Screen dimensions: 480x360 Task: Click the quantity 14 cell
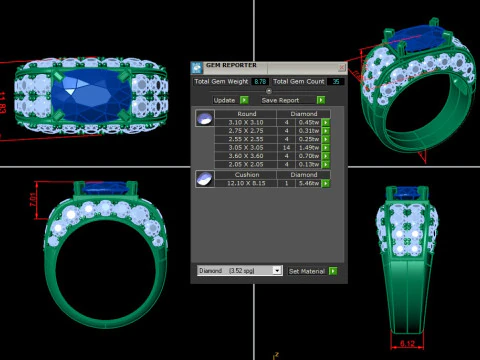coord(286,147)
